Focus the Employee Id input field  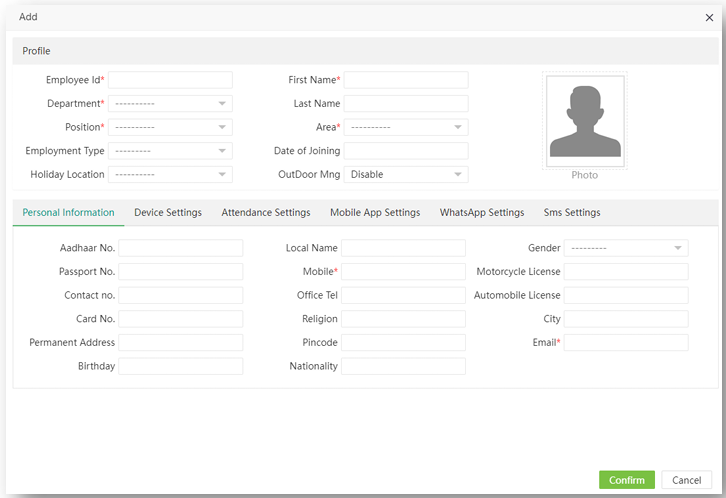click(170, 80)
